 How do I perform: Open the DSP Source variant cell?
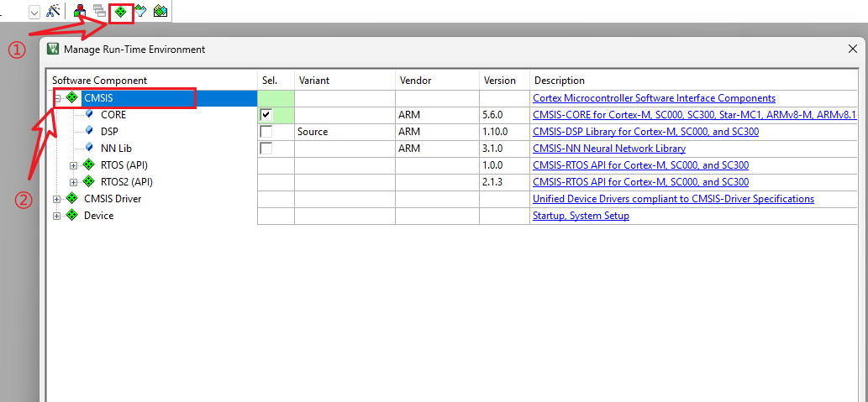click(345, 132)
